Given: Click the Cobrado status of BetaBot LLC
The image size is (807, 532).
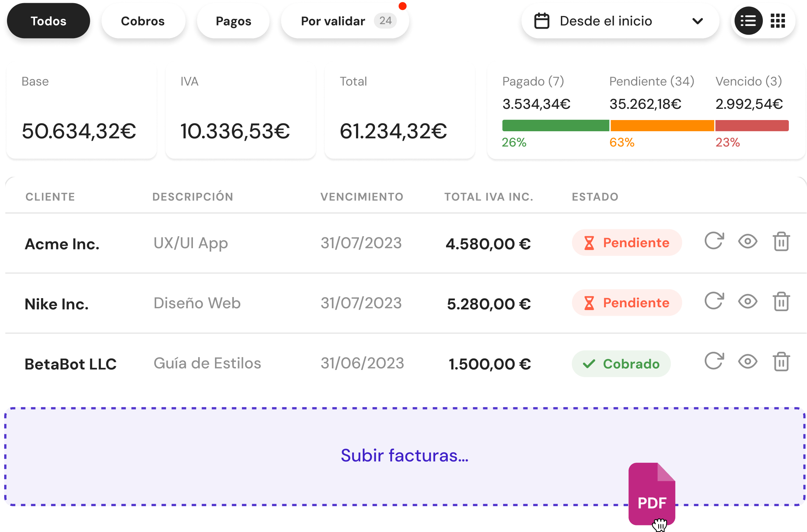Looking at the screenshot, I should (621, 364).
